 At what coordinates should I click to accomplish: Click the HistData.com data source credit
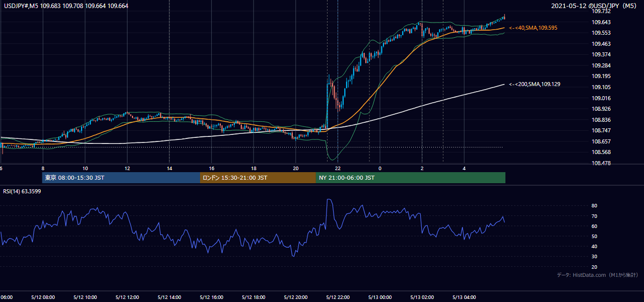click(x=598, y=275)
